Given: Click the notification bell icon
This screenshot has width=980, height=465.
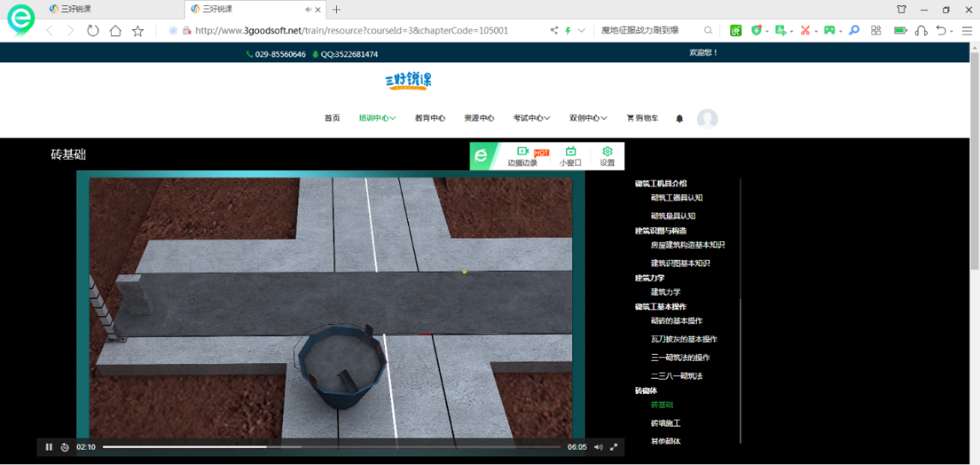Looking at the screenshot, I should pos(680,119).
